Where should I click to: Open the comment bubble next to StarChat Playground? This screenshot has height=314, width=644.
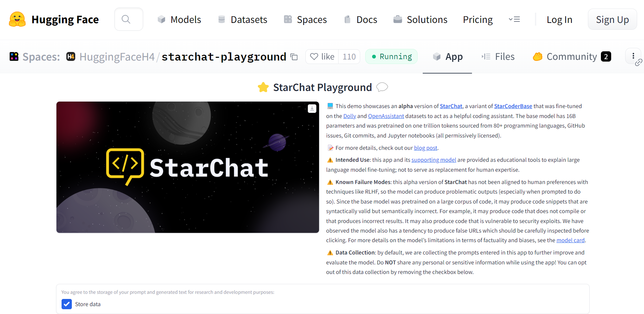click(x=382, y=87)
